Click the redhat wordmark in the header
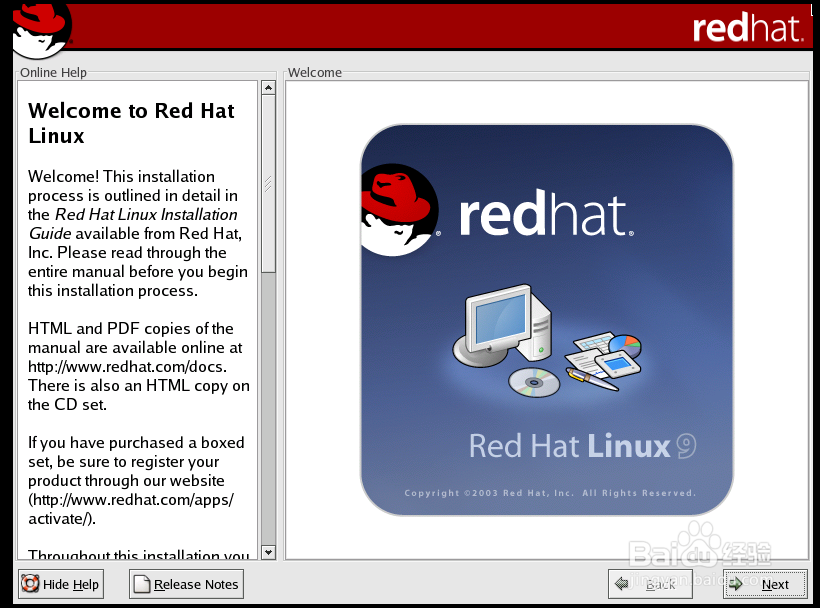 coord(748,28)
